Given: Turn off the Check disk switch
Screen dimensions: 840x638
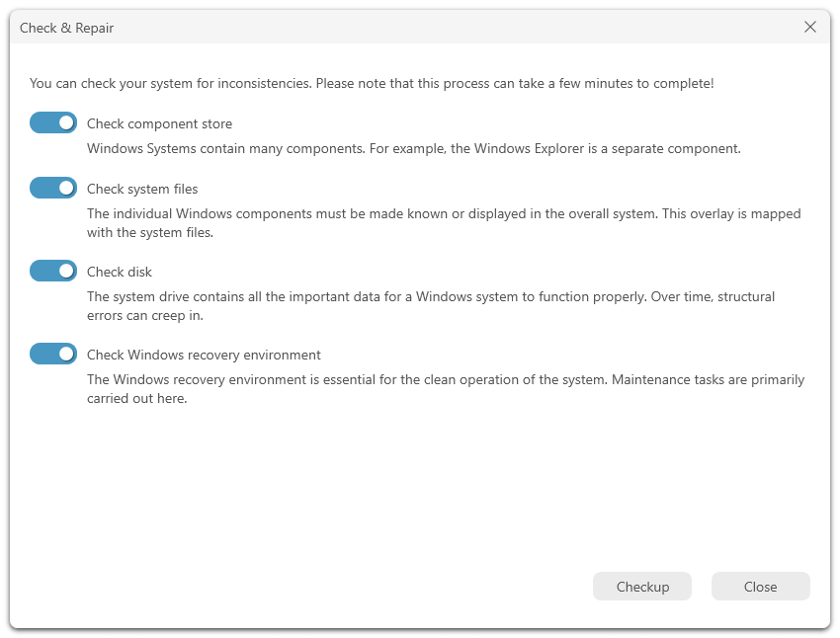Looking at the screenshot, I should coord(53,271).
